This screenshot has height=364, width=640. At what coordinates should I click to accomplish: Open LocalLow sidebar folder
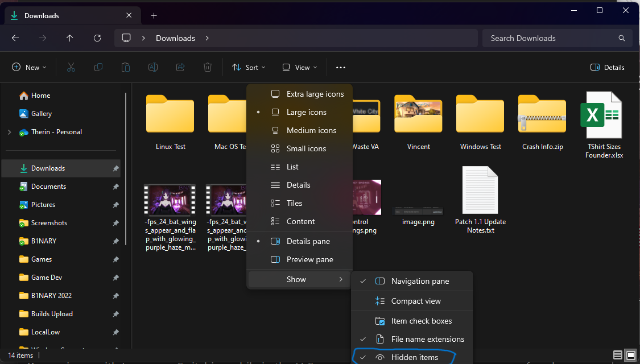pos(61,332)
